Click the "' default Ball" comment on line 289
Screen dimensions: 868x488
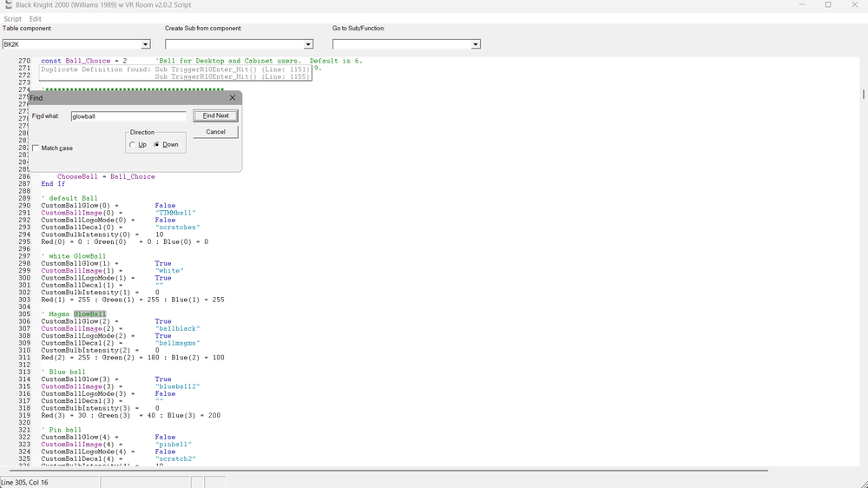[69, 198]
